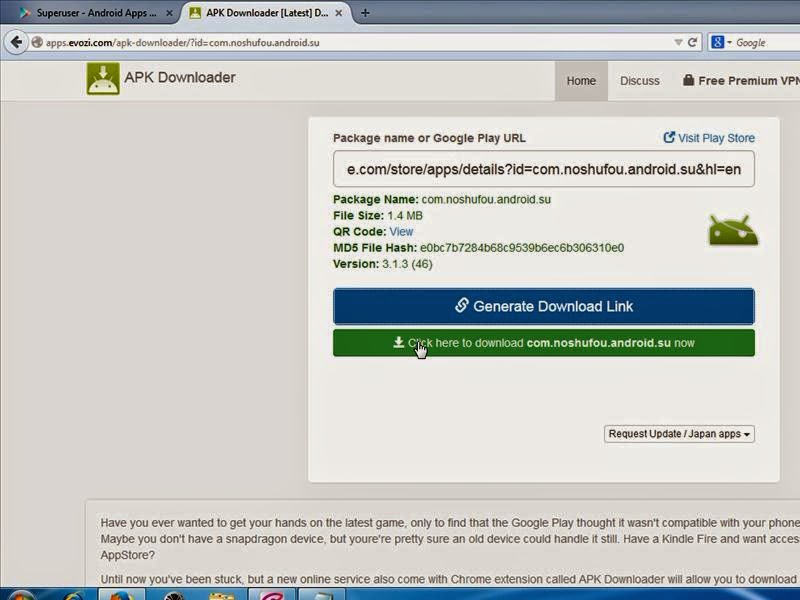Screen dimensions: 800x600
Task: Click the Generate Download Link button
Action: (x=543, y=306)
